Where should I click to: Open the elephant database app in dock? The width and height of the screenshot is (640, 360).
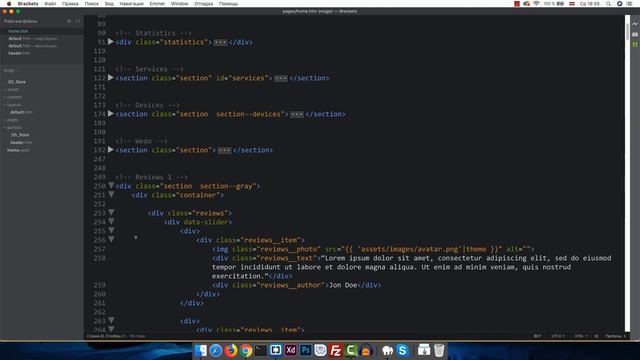coord(387,350)
